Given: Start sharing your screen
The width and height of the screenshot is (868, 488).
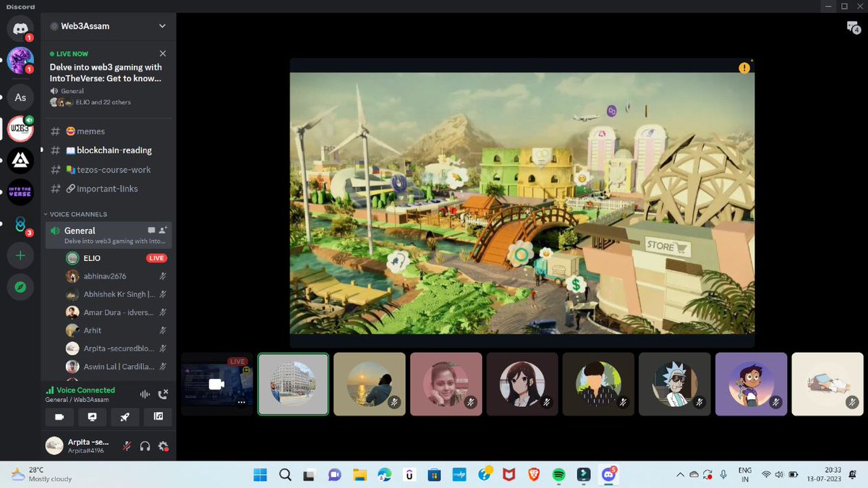Looking at the screenshot, I should [92, 416].
